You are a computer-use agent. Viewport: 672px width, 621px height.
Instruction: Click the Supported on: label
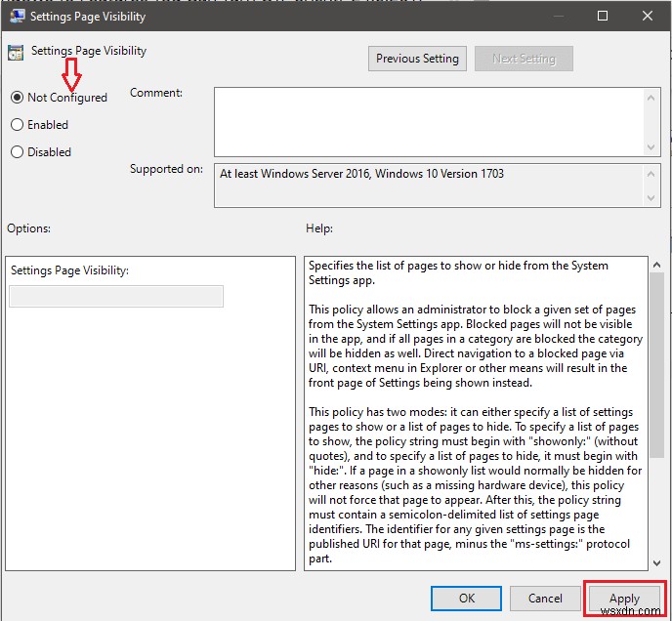[x=166, y=169]
